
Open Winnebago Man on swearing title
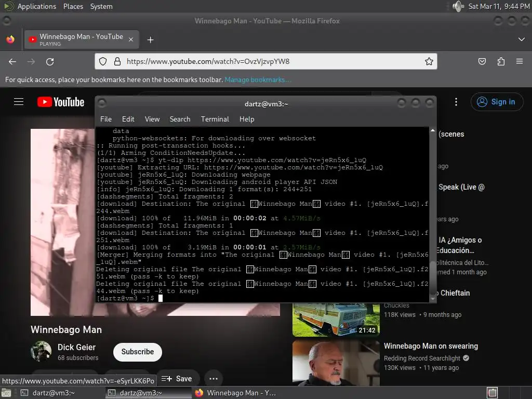coord(431,346)
